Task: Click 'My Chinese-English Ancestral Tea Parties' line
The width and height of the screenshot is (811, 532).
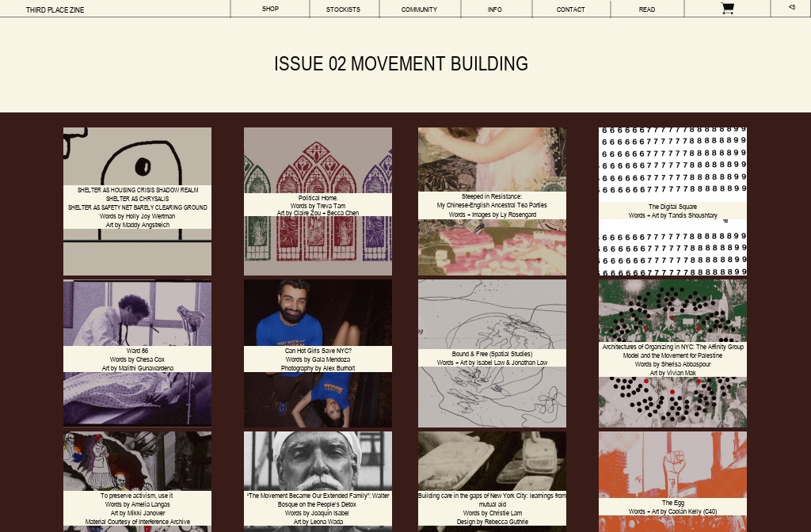Action: point(492,205)
